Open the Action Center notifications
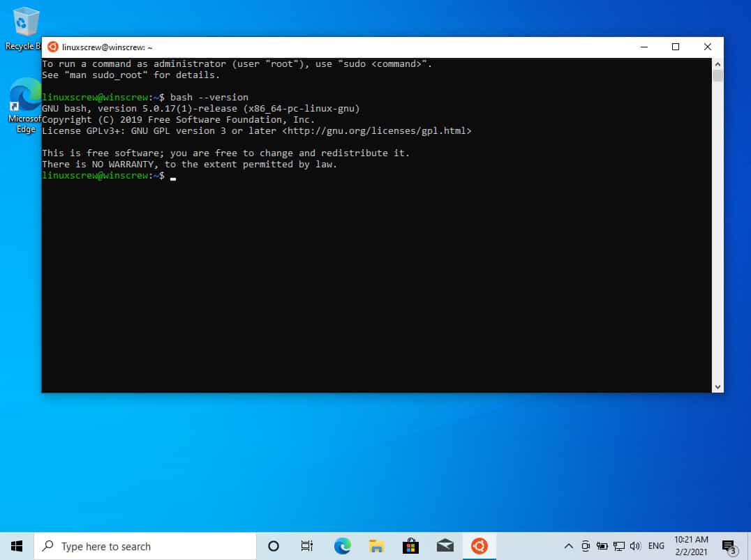 [729, 546]
